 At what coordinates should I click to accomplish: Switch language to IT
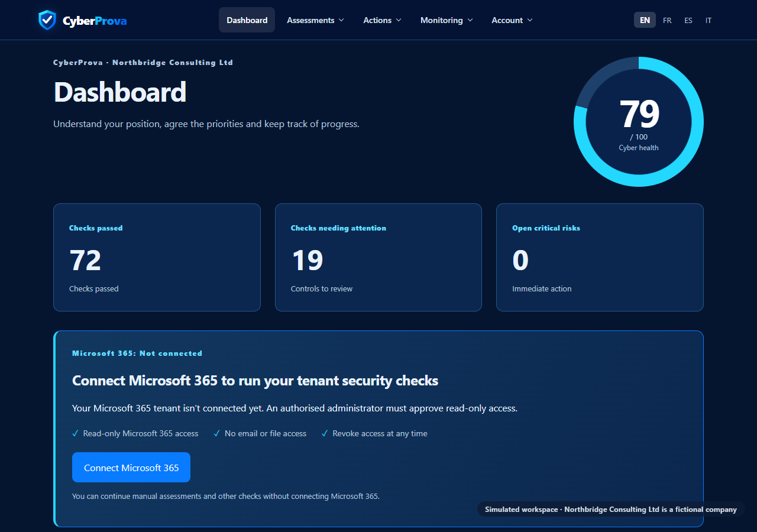709,20
